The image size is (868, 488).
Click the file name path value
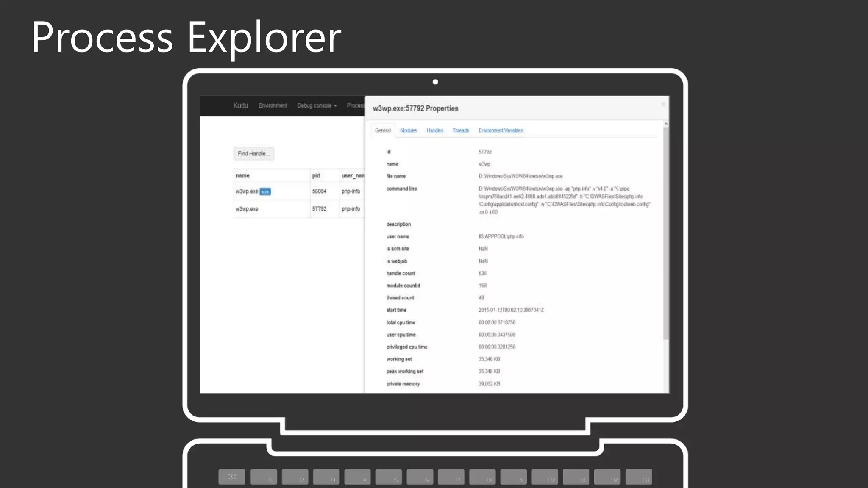[x=520, y=176]
